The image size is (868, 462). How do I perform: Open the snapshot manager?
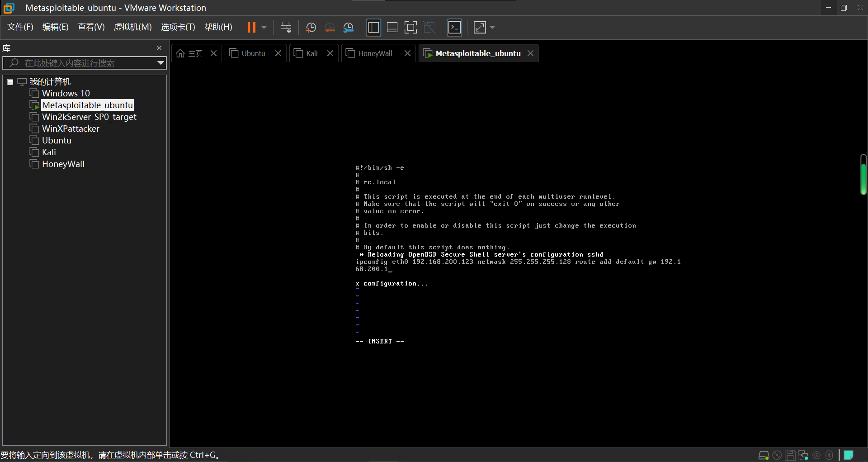click(x=349, y=28)
